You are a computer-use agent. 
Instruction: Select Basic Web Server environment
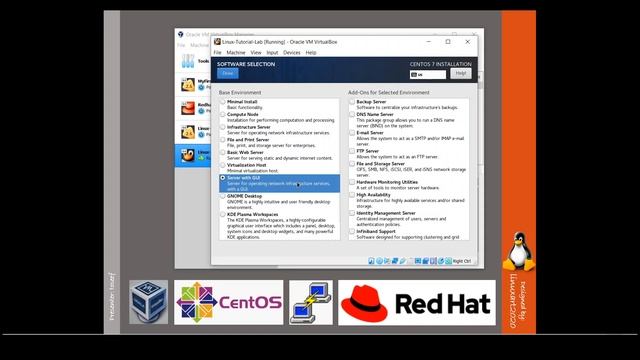pos(223,152)
